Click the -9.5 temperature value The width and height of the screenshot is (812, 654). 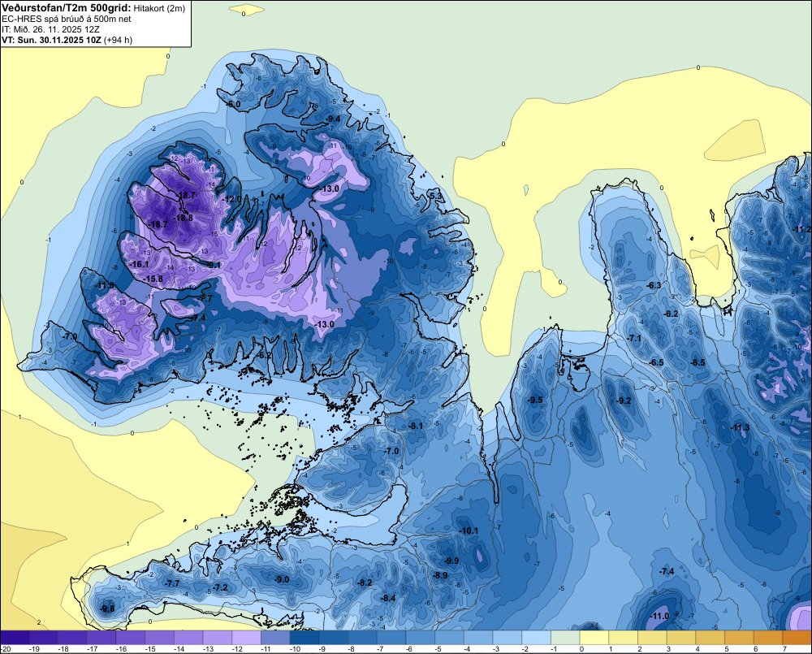coord(535,400)
